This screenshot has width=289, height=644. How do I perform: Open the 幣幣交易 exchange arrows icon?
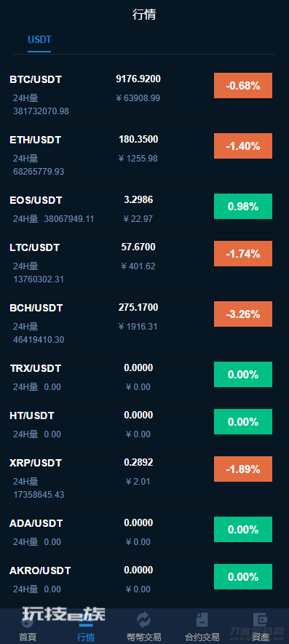click(x=144, y=619)
